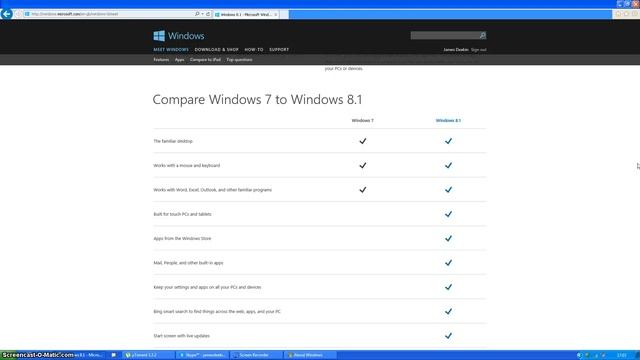Refresh the page with the reload icon
The image size is (640, 360).
(x=208, y=14)
